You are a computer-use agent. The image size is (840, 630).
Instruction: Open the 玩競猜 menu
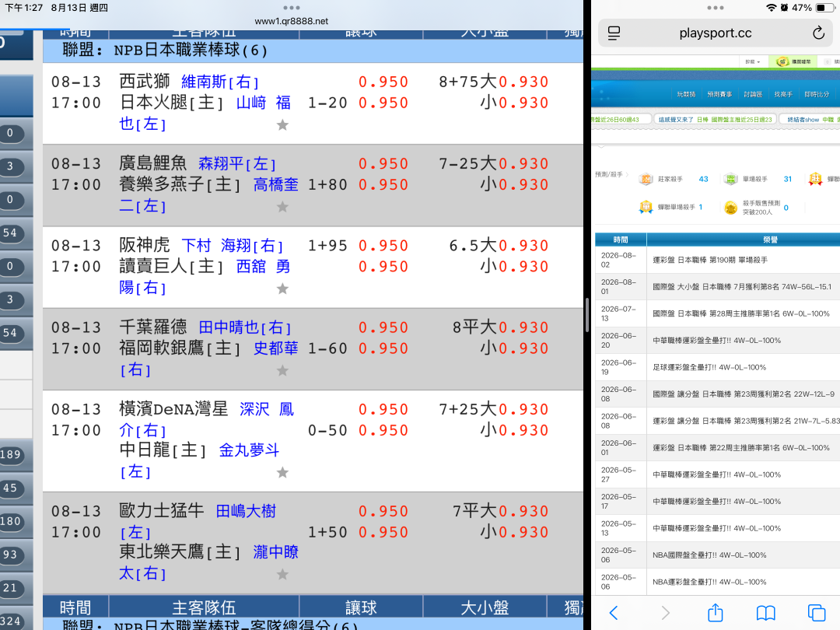(686, 94)
